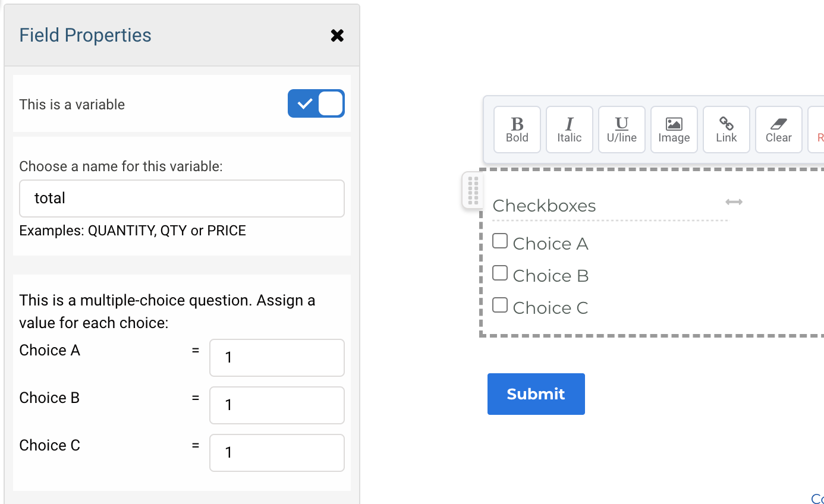Grab the dotted drag handle beside the Checkboxes field
The width and height of the screenshot is (824, 504).
(472, 190)
